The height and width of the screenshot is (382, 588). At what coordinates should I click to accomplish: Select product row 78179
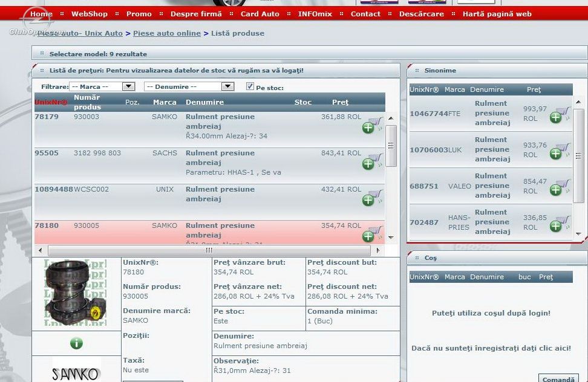click(x=210, y=129)
